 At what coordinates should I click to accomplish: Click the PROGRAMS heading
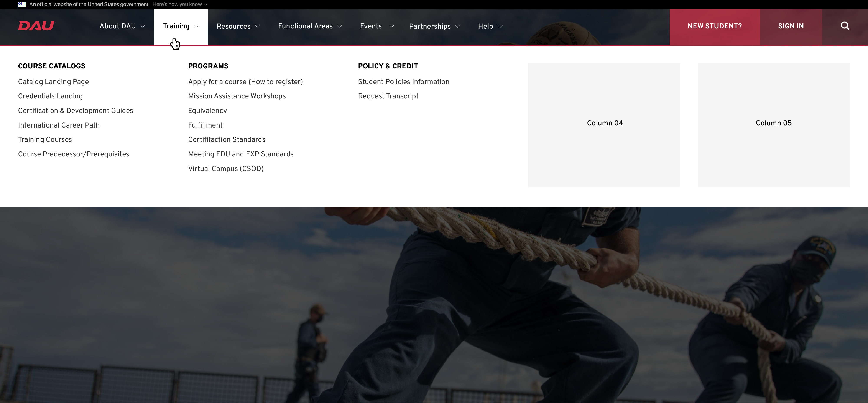(208, 66)
